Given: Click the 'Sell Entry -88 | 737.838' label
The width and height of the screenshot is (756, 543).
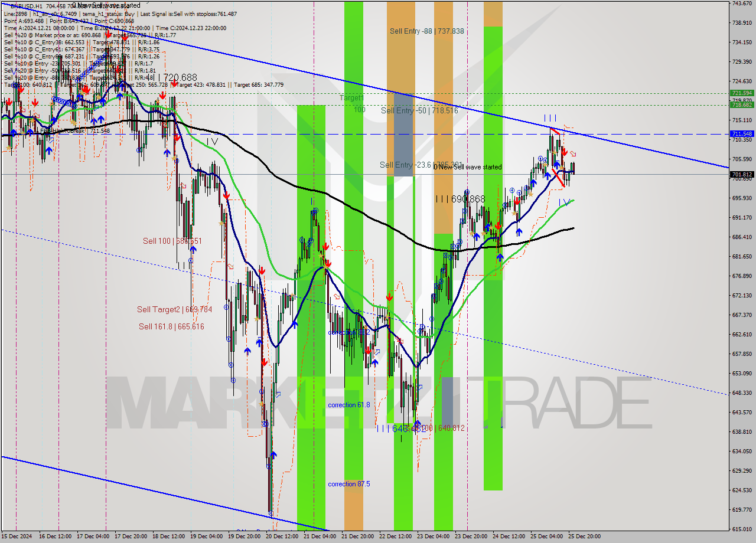Looking at the screenshot, I should pyautogui.click(x=426, y=31).
